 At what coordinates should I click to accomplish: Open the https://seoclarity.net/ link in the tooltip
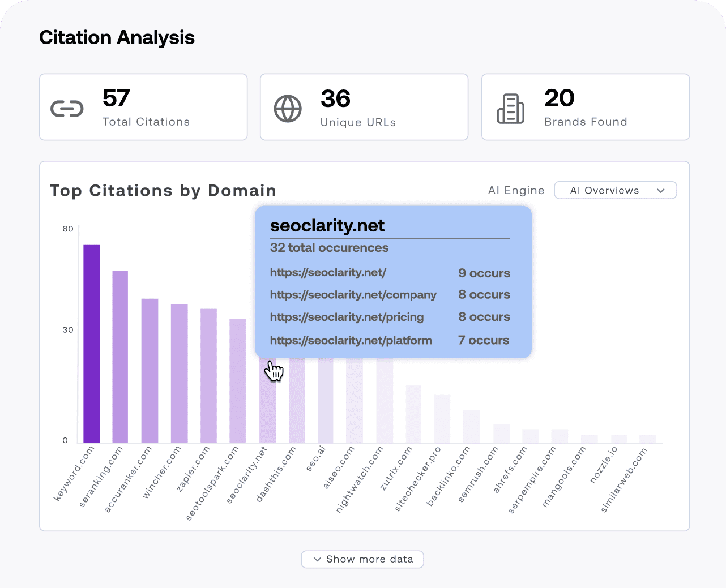pyautogui.click(x=328, y=272)
